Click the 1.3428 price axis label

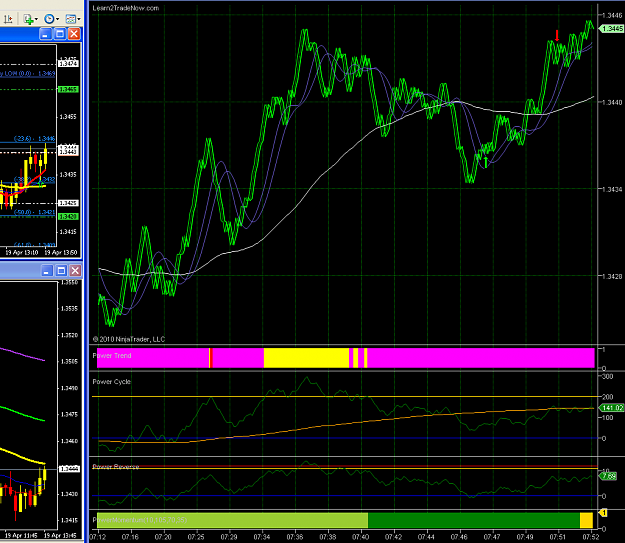pos(612,276)
